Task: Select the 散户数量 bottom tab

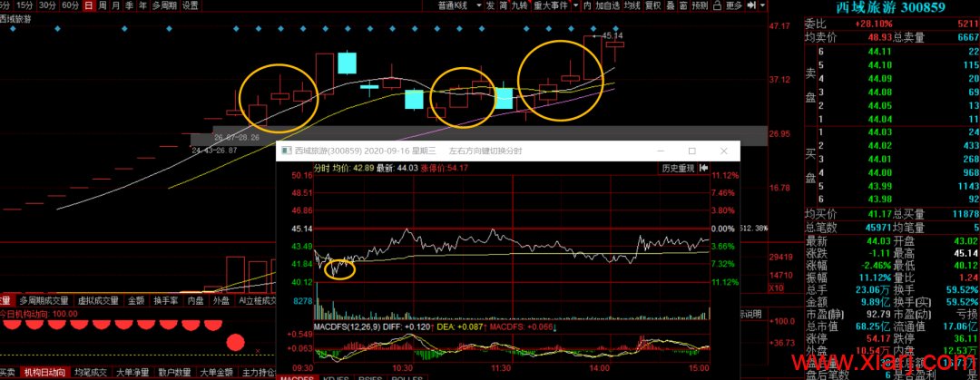Action: (174, 373)
